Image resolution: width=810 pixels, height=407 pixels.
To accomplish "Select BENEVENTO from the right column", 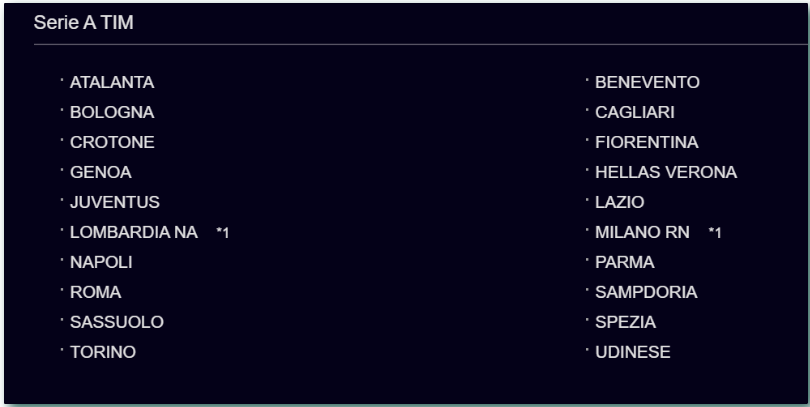I will pos(647,83).
